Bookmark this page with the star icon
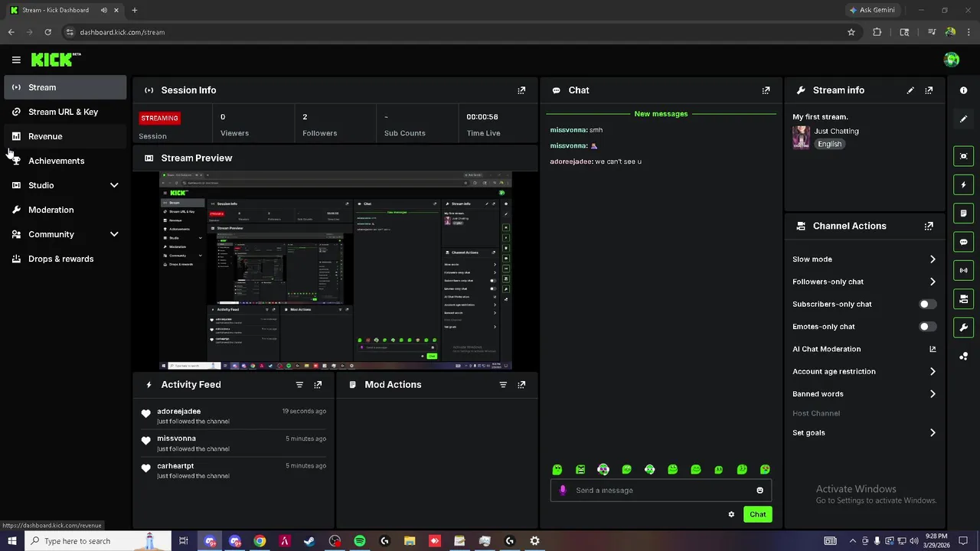The image size is (980, 551). (x=851, y=32)
